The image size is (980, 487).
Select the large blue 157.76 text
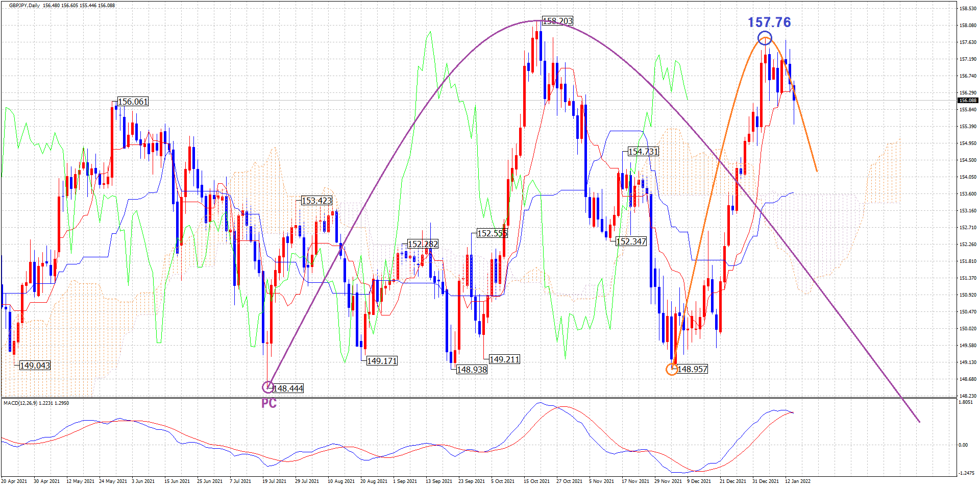[x=769, y=22]
